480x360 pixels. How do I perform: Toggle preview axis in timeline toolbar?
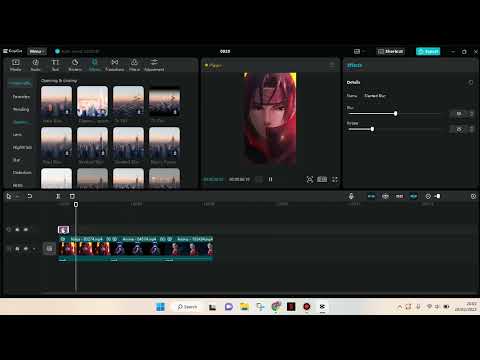pos(413,196)
